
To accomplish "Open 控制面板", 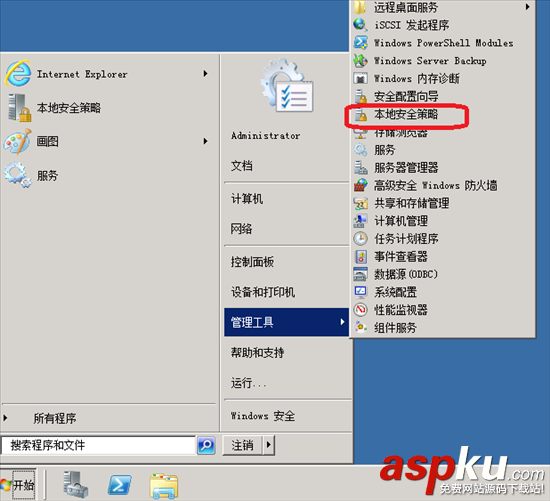I will pyautogui.click(x=252, y=261).
